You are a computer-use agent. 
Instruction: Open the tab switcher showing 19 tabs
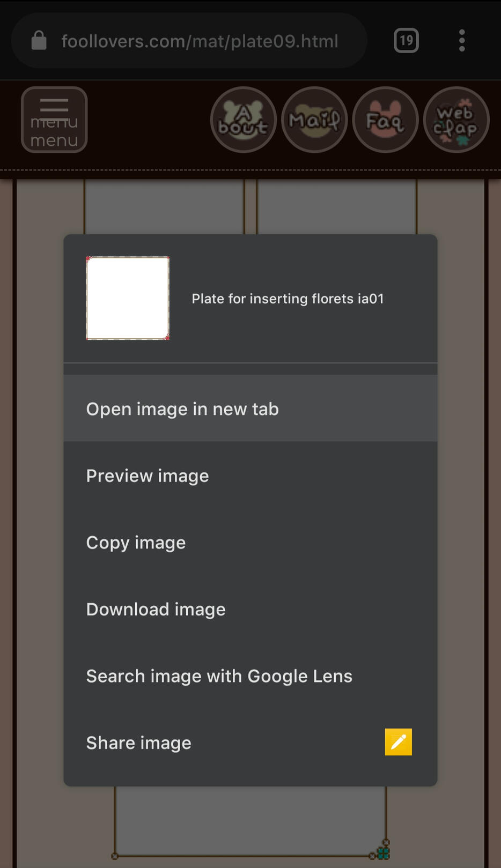click(406, 41)
